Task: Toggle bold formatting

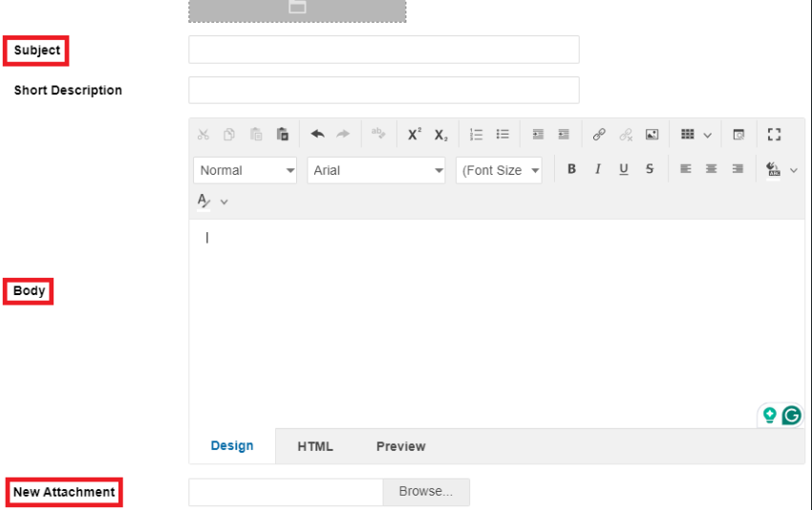Action: click(572, 169)
